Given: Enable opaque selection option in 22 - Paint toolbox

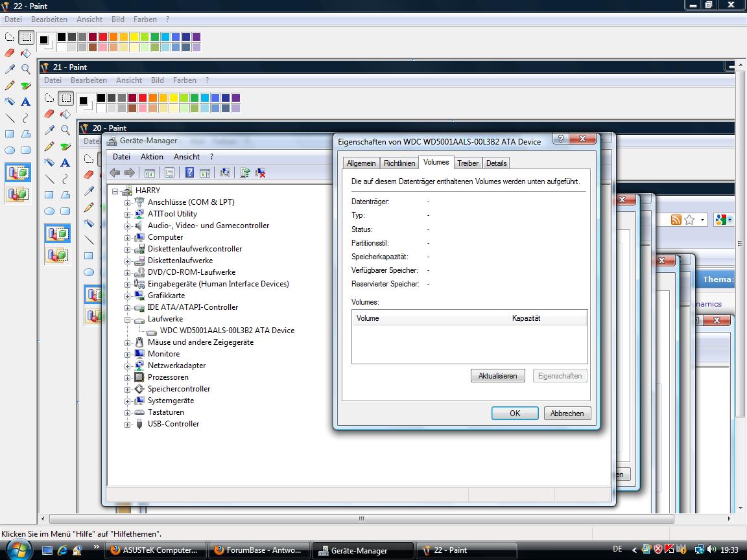Looking at the screenshot, I should click(x=18, y=172).
